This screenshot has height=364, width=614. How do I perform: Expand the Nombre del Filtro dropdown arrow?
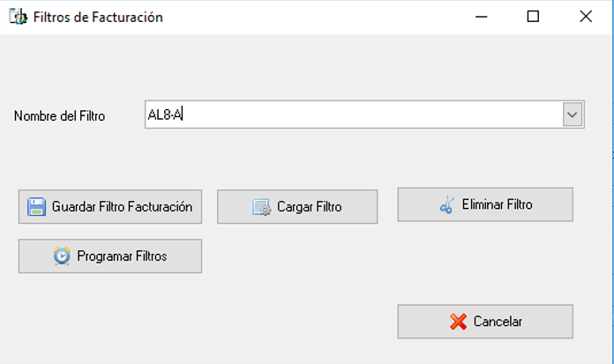(x=573, y=115)
